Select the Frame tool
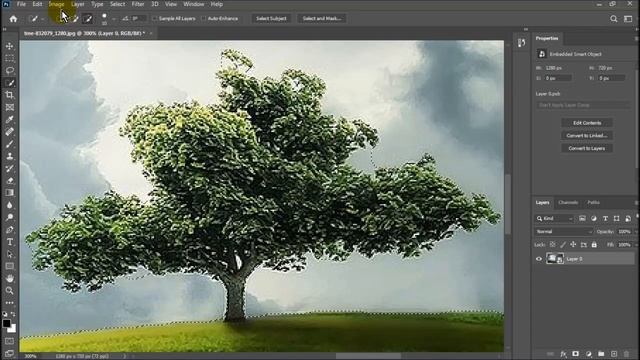Image resolution: width=640 pixels, height=360 pixels. [9, 107]
